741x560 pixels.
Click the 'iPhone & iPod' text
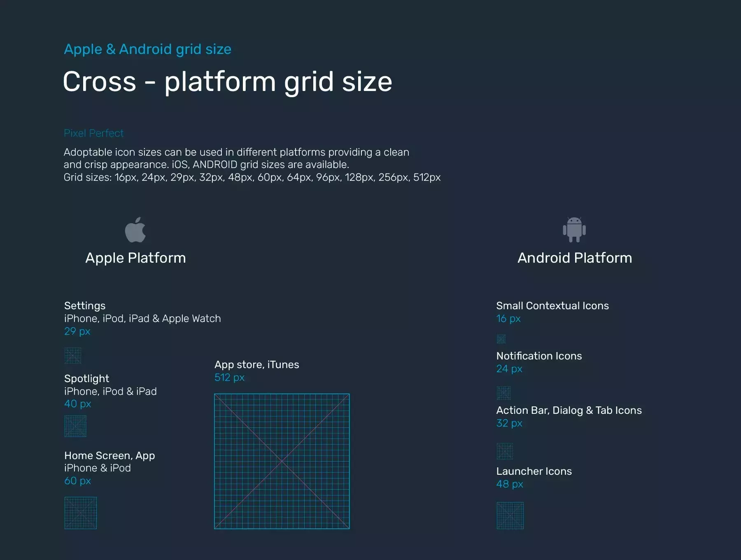tap(98, 468)
